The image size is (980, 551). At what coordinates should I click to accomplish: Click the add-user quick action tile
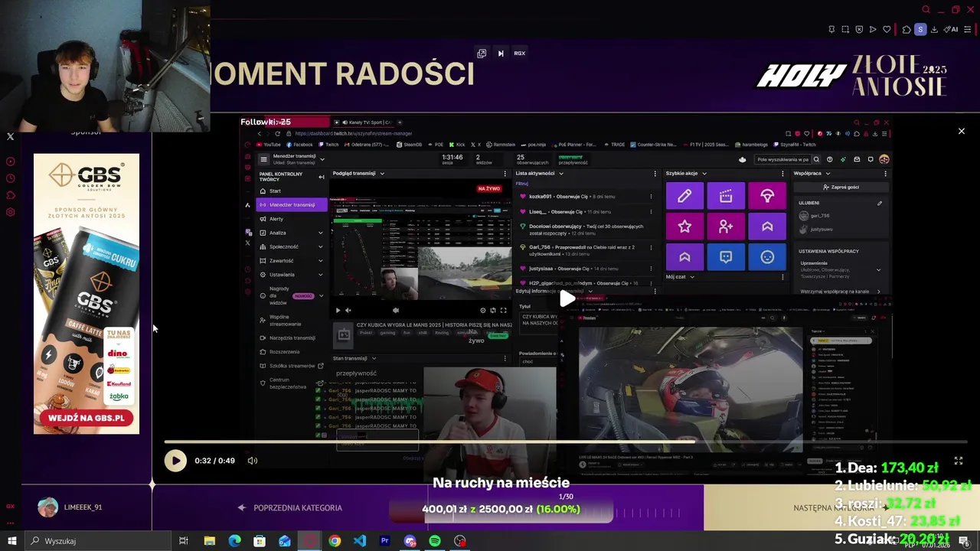726,227
